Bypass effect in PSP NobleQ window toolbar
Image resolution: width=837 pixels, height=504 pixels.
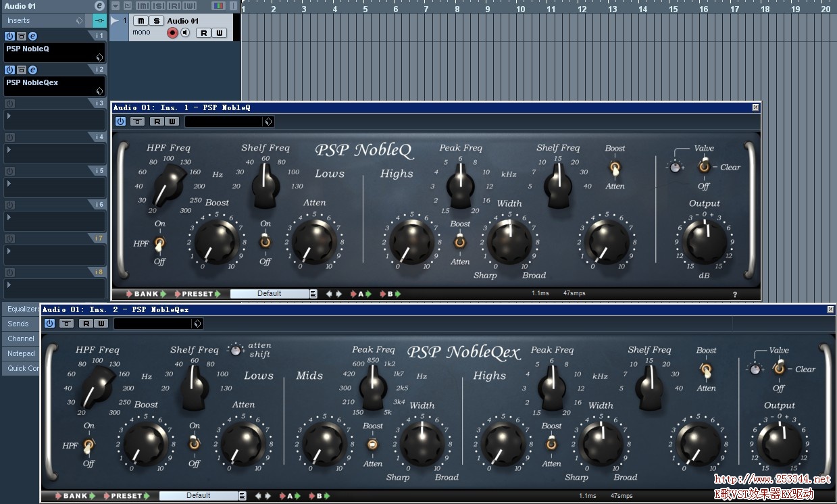tap(137, 122)
